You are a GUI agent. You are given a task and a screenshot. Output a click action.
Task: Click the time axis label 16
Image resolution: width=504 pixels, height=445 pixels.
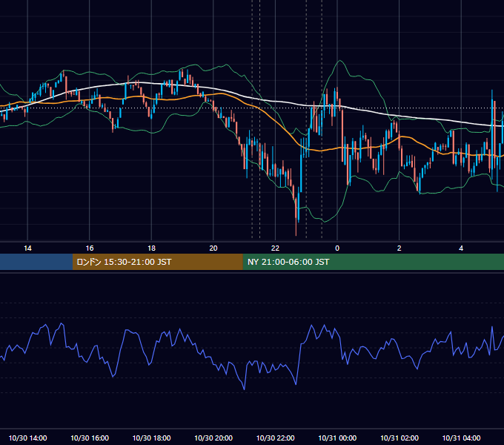pos(90,248)
